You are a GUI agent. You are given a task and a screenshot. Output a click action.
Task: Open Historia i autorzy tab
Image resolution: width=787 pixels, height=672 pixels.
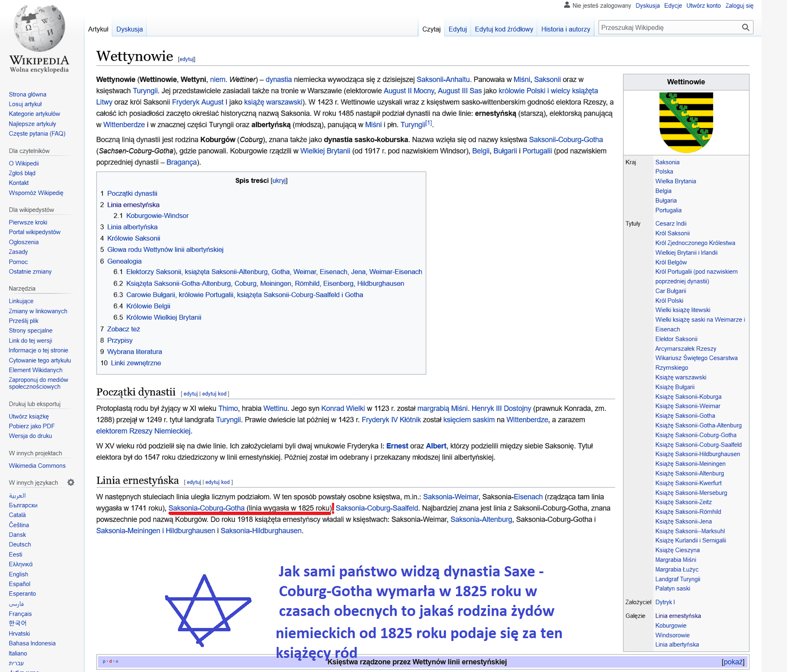coord(565,29)
